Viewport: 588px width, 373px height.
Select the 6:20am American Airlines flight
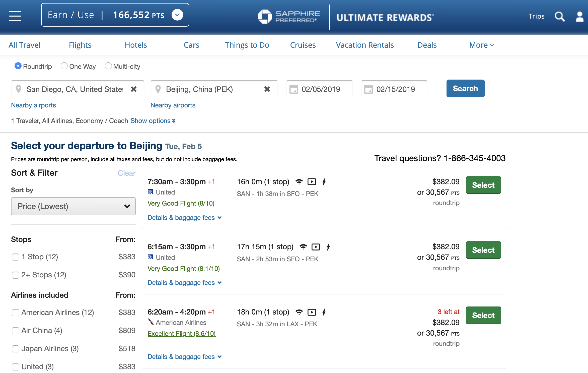tap(483, 315)
